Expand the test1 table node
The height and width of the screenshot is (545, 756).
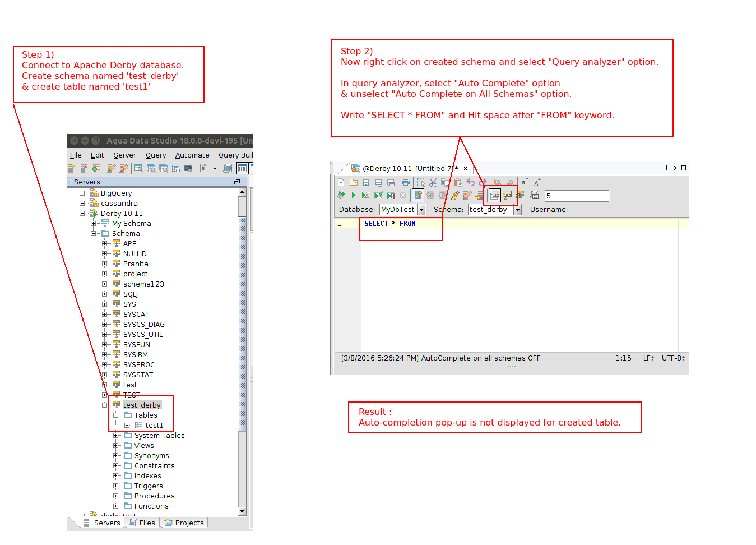click(x=127, y=425)
